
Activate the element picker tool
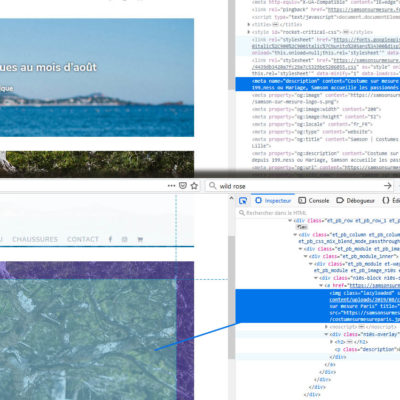click(243, 201)
